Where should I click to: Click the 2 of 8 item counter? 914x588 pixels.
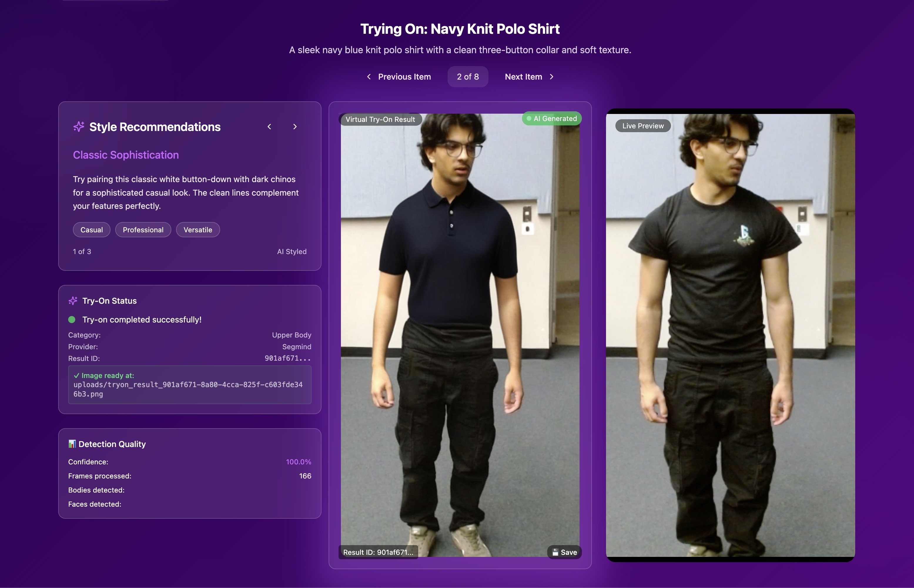pos(468,77)
